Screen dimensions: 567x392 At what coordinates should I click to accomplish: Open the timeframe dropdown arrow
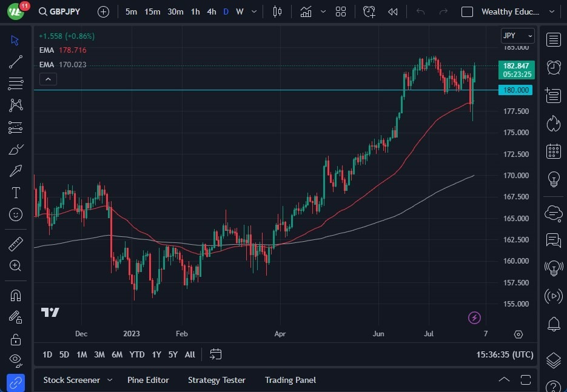pos(253,11)
